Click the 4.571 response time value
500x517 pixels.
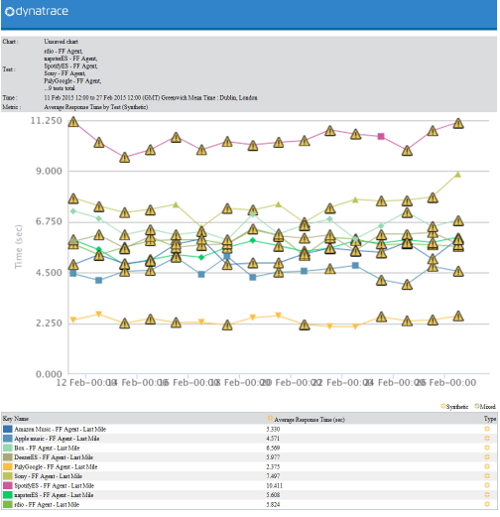(273, 438)
